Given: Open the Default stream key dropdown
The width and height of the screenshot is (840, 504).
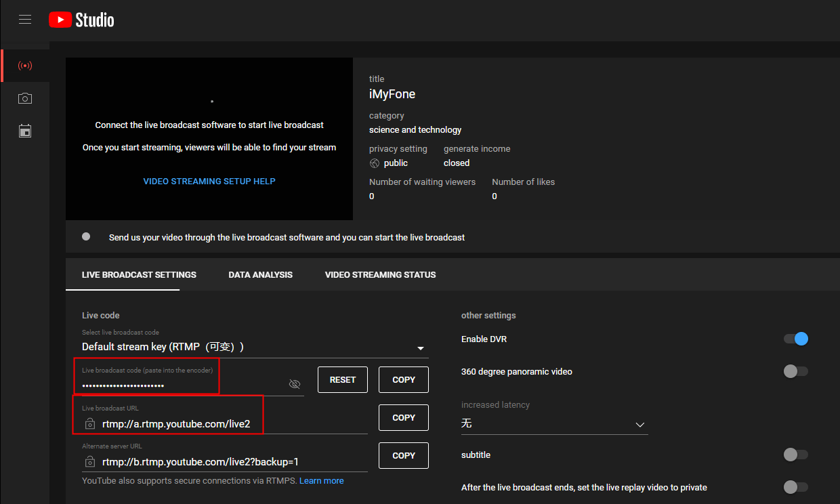Looking at the screenshot, I should [255, 348].
